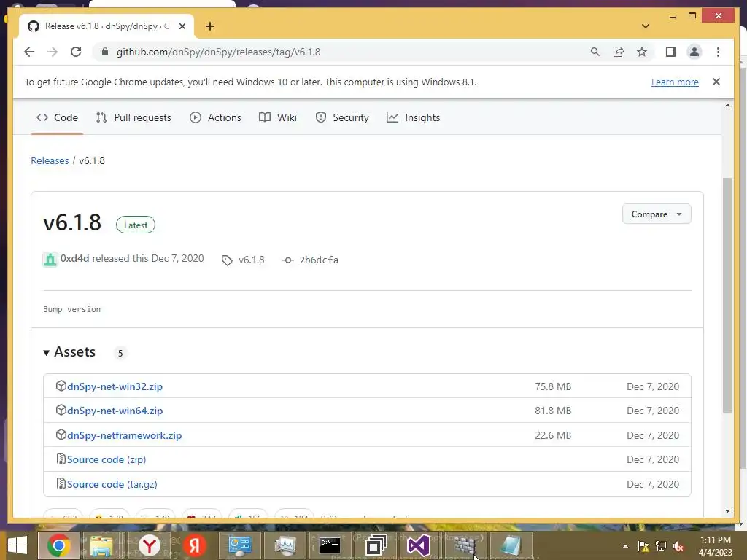The height and width of the screenshot is (560, 747).
Task: Click the Source code tar.gz file icon
Action: pos(61,483)
